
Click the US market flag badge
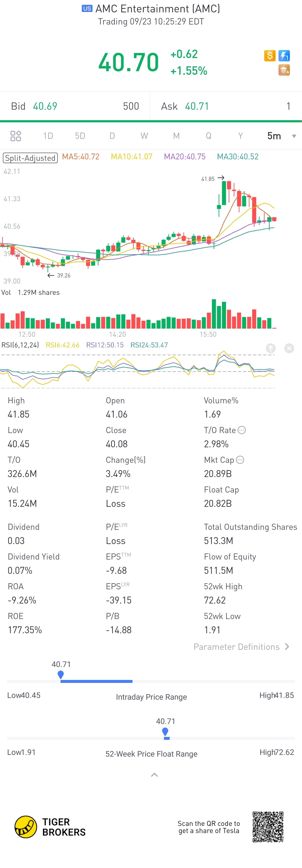pos(87,8)
